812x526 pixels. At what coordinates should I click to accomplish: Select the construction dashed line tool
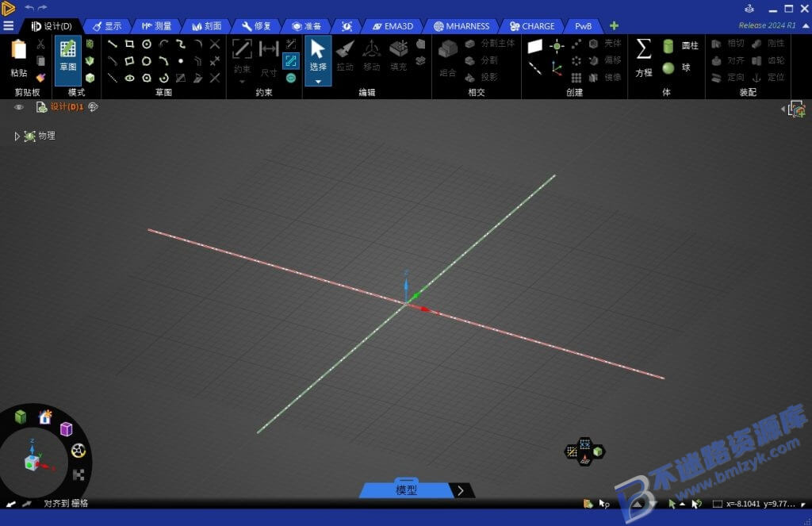click(x=113, y=78)
